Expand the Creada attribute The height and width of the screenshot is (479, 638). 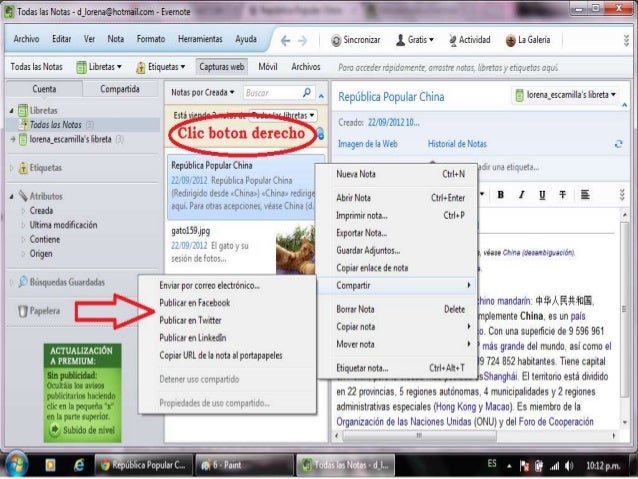23,211
